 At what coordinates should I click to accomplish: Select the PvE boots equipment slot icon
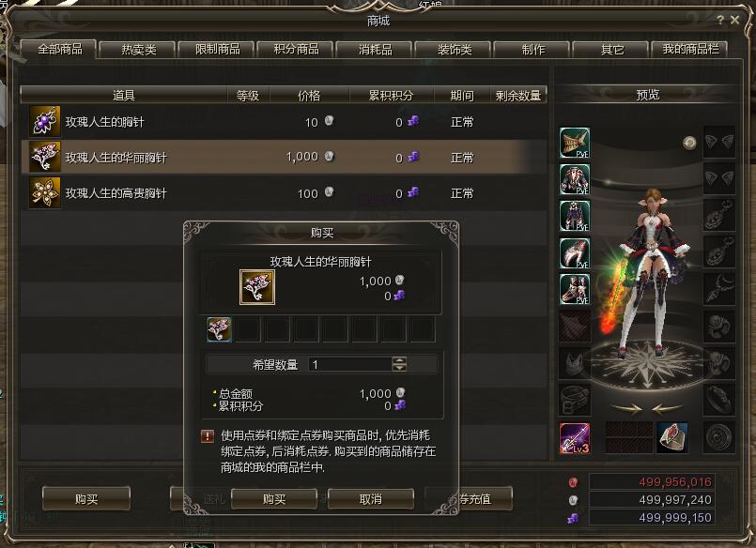coord(575,289)
